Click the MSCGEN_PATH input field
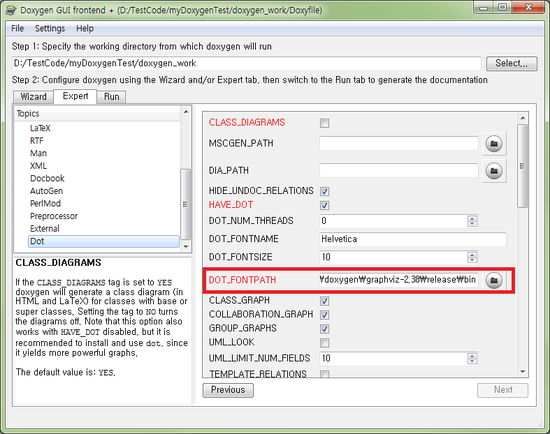 [x=399, y=143]
